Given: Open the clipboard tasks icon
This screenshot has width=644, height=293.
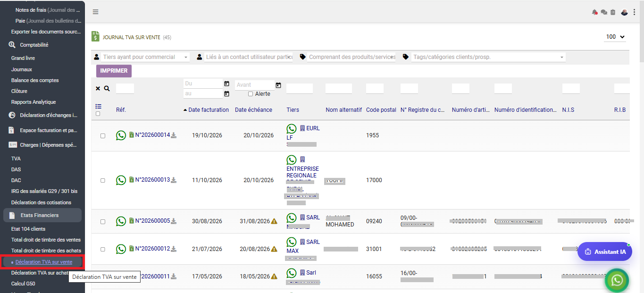Looking at the screenshot, I should (613, 12).
